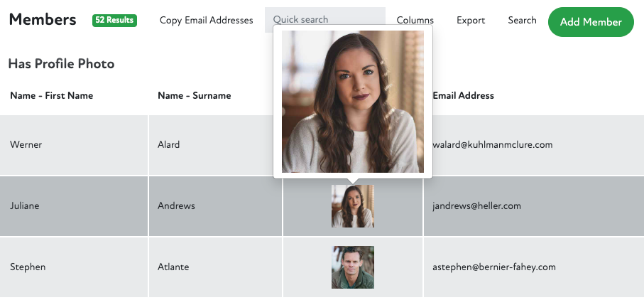Click the 52 Results badge

[114, 21]
